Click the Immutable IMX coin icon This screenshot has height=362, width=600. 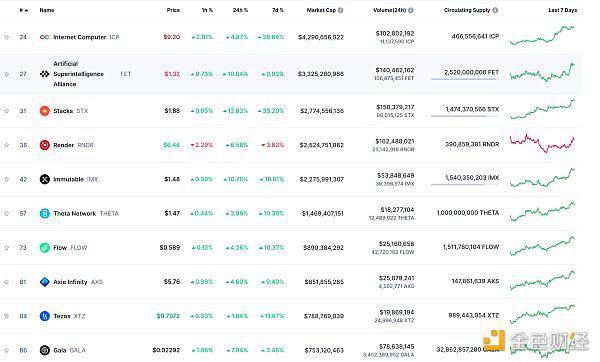(45, 179)
